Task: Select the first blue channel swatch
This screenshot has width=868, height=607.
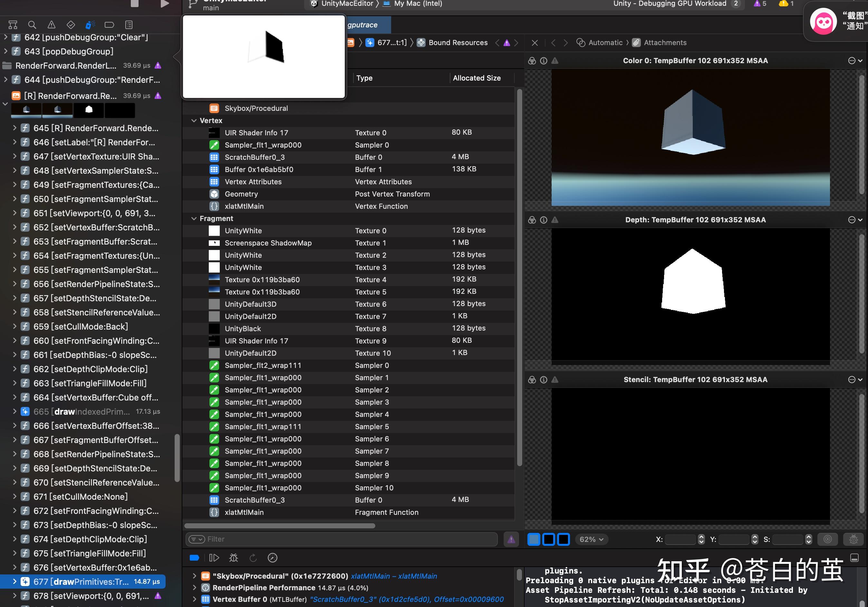Action: pos(534,539)
